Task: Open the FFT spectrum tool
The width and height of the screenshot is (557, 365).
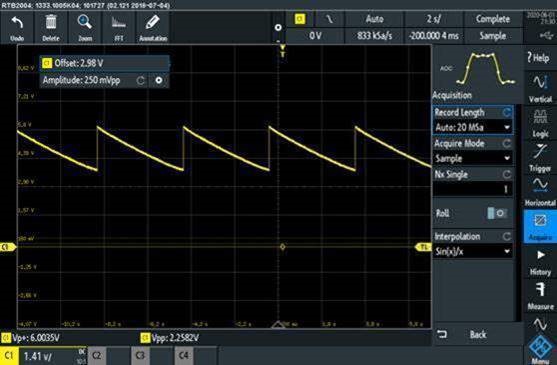Action: tap(119, 28)
